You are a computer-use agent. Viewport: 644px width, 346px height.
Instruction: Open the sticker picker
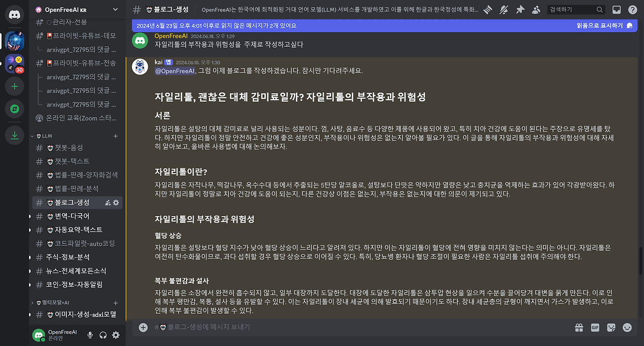point(611,327)
